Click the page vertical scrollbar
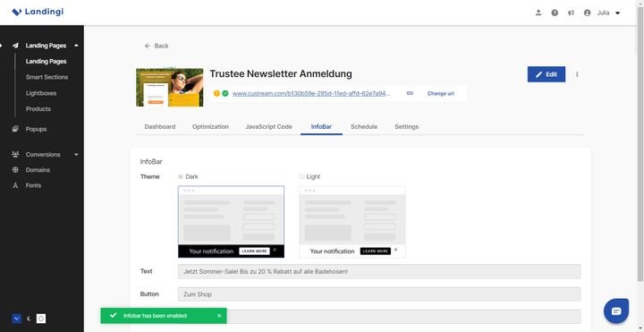The width and height of the screenshot is (644, 332). pos(640,144)
